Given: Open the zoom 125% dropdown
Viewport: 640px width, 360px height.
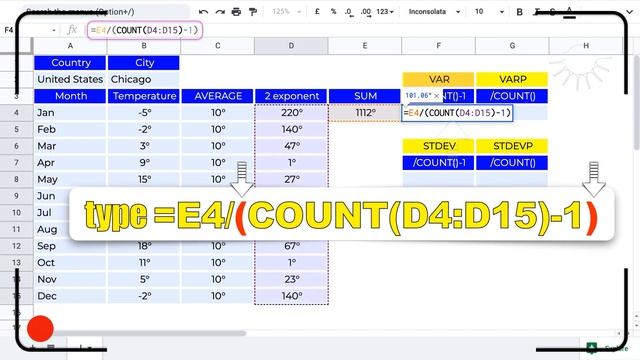Looking at the screenshot, I should tap(287, 12).
